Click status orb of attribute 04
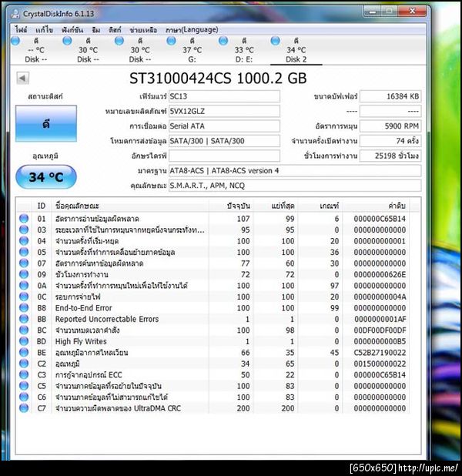This screenshot has height=476, width=462. point(24,241)
